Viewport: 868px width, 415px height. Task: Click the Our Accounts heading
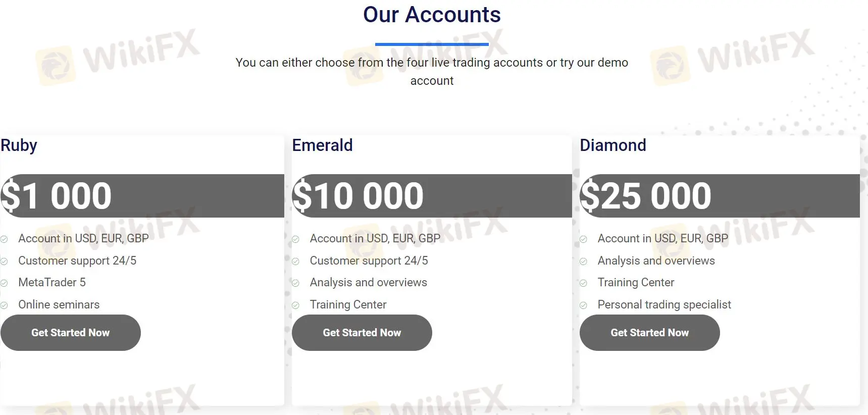point(432,15)
